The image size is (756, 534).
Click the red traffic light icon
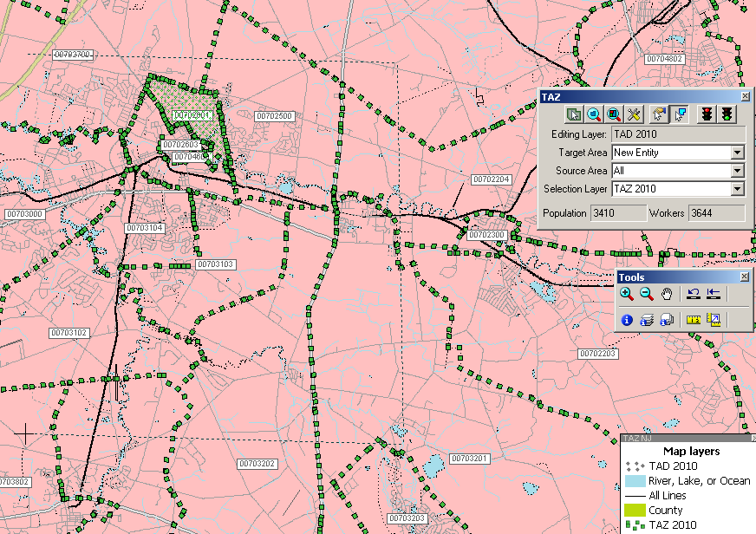tap(707, 114)
